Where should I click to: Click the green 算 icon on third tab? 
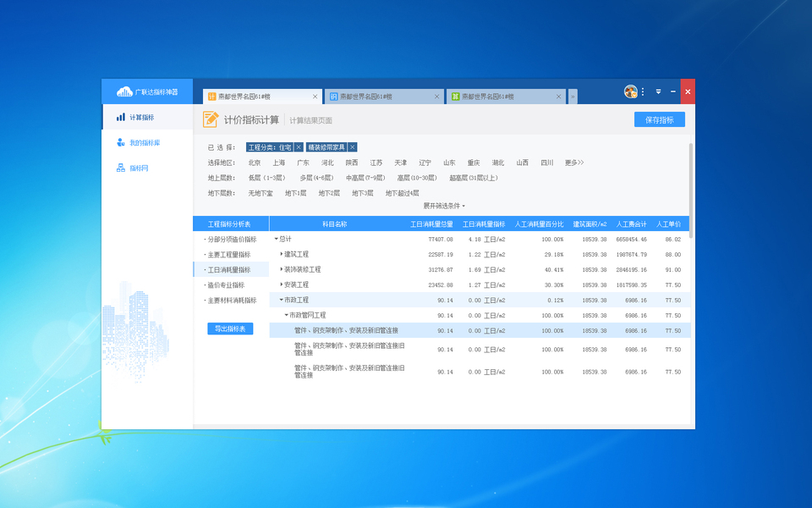455,97
